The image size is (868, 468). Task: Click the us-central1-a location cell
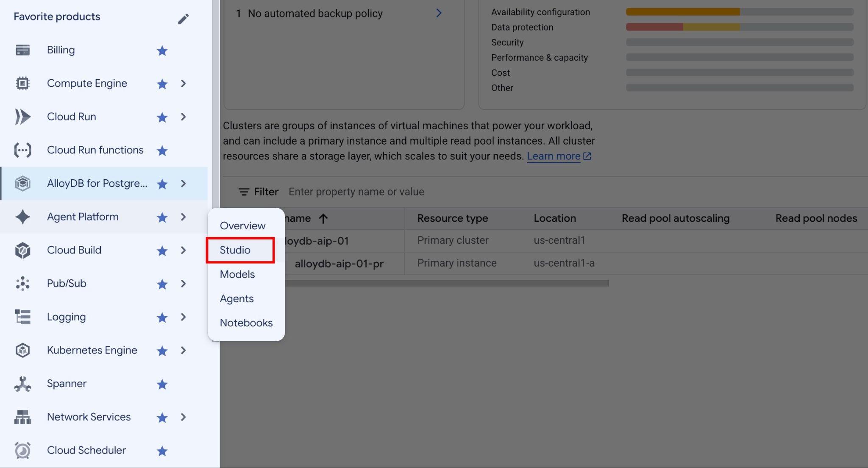[564, 263]
